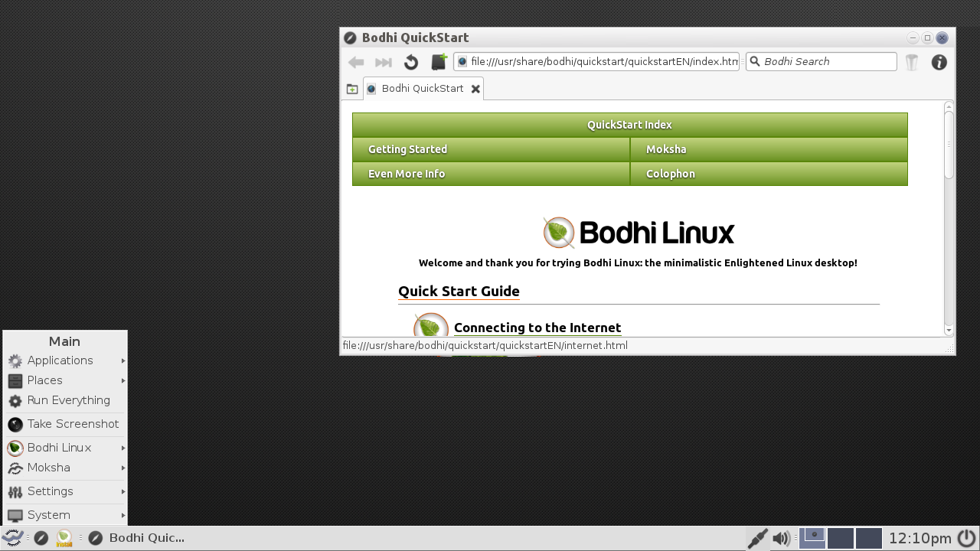Expand the Settings submenu
The height and width of the screenshot is (551, 980).
click(x=65, y=491)
